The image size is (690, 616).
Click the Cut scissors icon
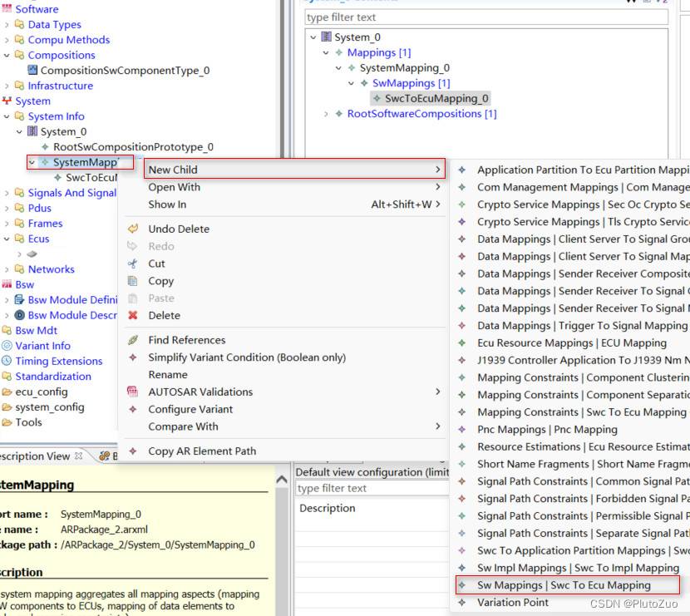tap(132, 264)
